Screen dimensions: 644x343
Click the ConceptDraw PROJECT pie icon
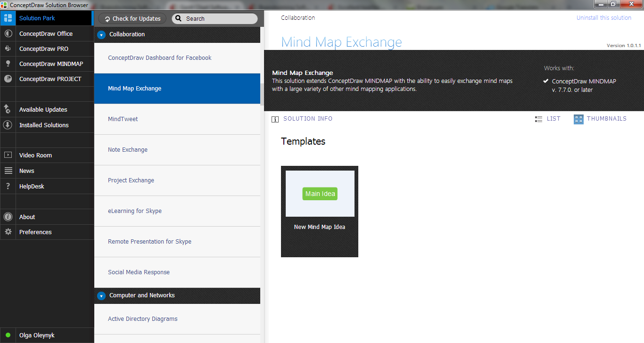8,79
